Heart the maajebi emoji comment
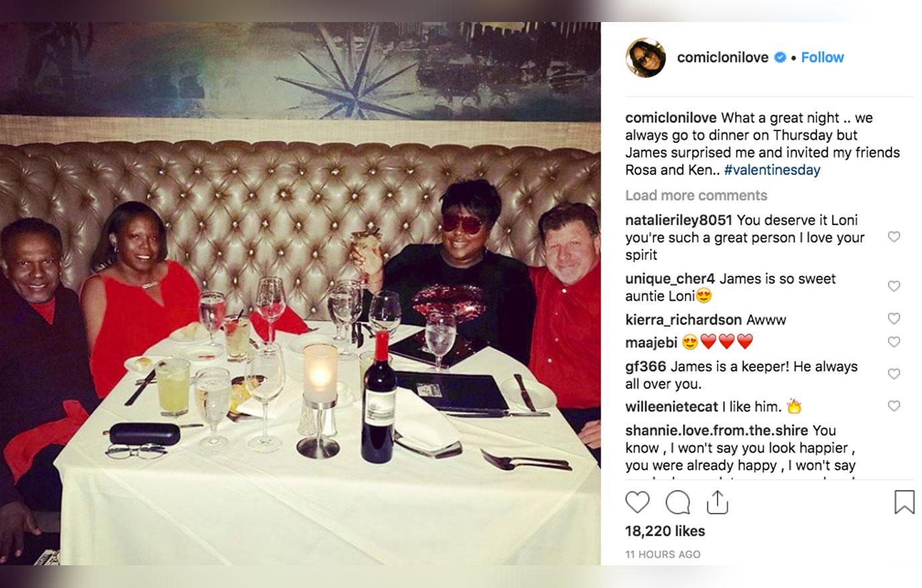The image size is (922, 588). 894,341
